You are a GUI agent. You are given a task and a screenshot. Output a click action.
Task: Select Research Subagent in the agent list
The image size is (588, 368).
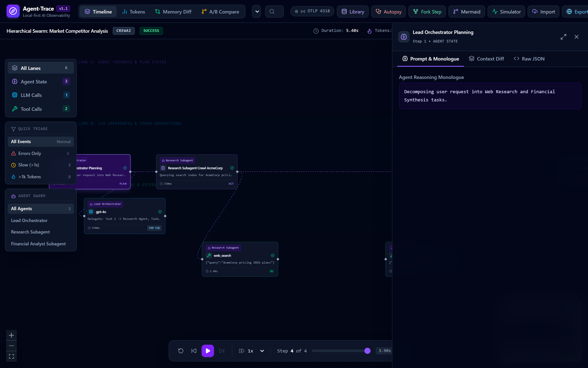[x=41, y=232]
